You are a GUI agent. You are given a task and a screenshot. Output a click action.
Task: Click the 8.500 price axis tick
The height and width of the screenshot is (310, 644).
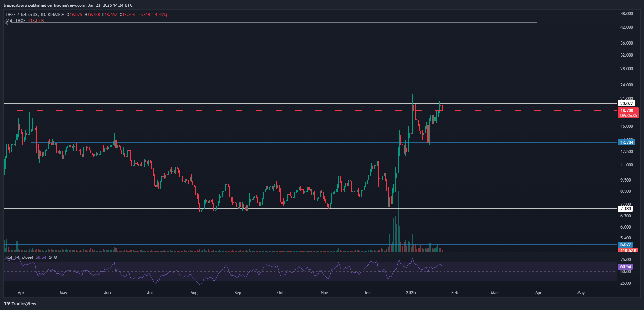click(625, 191)
